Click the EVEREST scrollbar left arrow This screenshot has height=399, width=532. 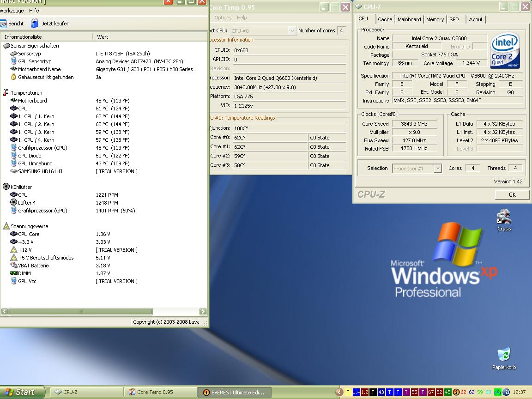pyautogui.click(x=5, y=311)
